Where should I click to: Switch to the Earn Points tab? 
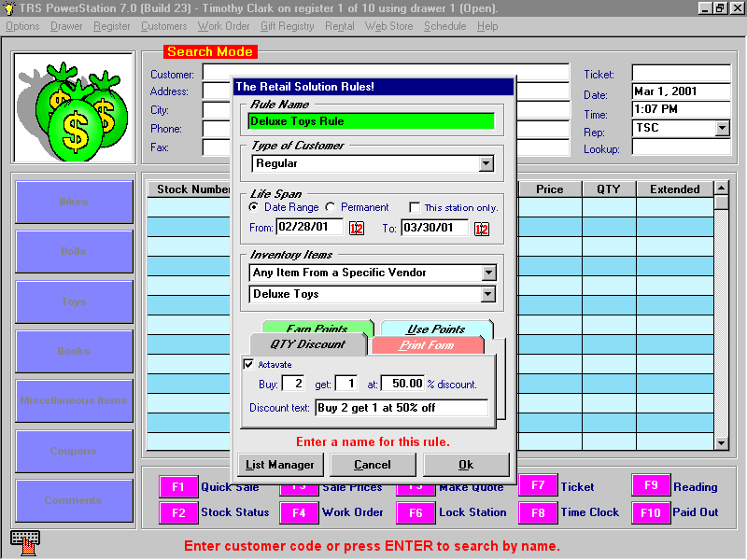317,329
